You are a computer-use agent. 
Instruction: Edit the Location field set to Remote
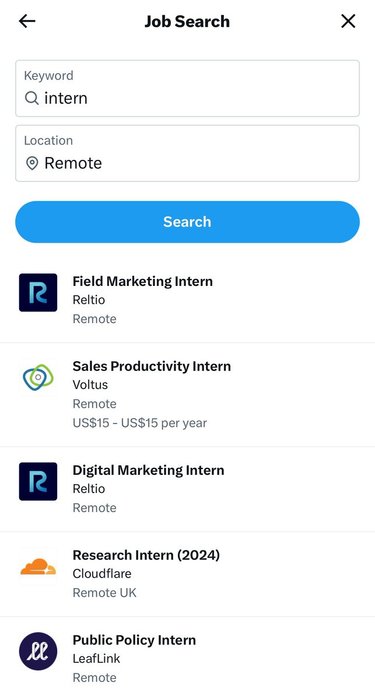tap(188, 153)
